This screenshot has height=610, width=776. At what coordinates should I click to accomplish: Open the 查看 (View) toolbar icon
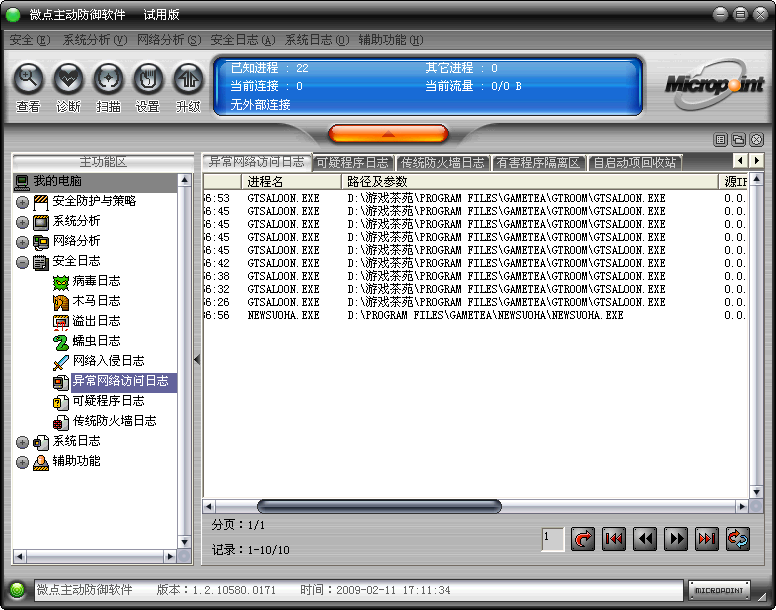tap(28, 79)
